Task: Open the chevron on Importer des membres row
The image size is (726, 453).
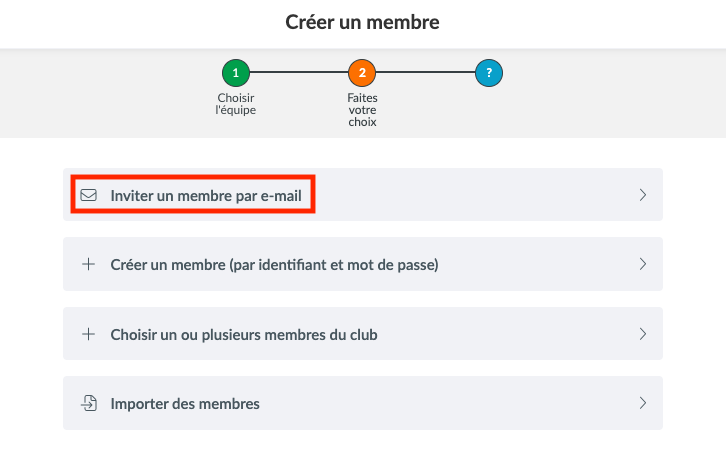Action: (643, 403)
